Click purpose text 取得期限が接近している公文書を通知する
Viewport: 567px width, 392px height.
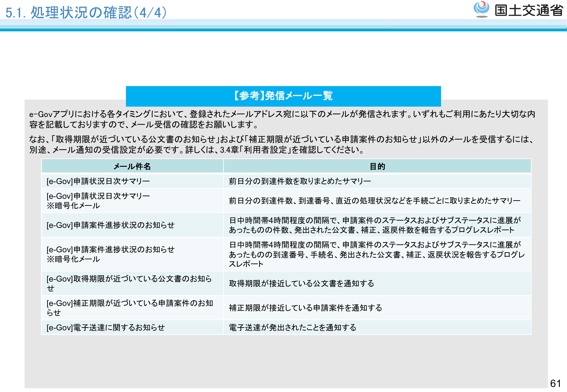(x=301, y=283)
